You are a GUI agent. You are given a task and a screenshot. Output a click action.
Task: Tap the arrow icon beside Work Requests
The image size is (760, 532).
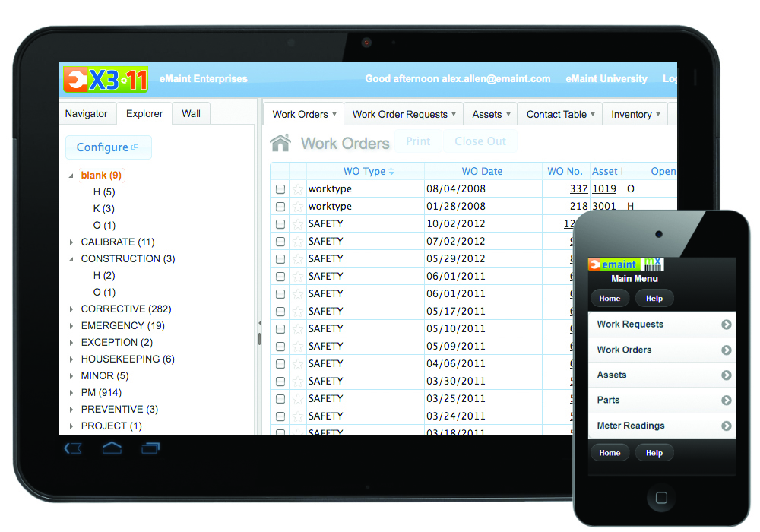[x=726, y=325]
